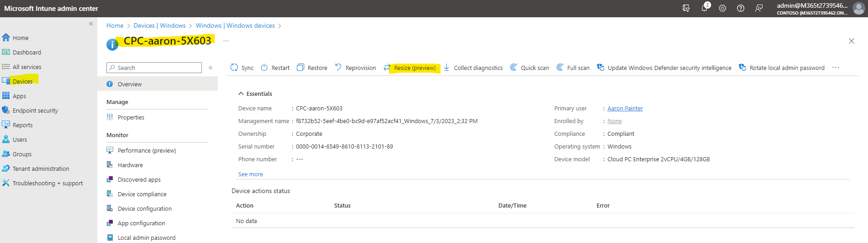868x243 pixels.
Task: Click the Compliant compliance value
Action: (x=621, y=134)
